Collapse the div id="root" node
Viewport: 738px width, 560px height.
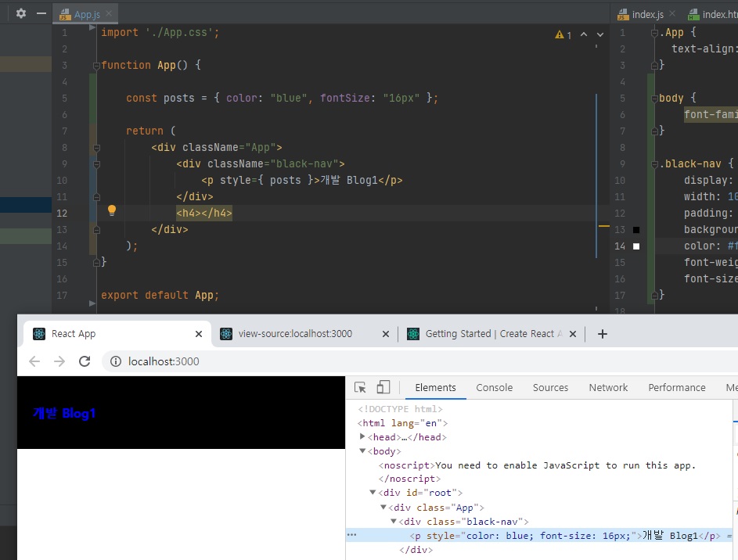click(373, 492)
